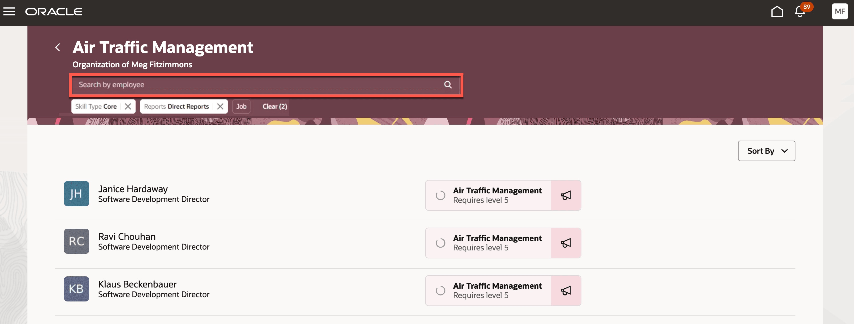Click the ORACLE logo in the header
The width and height of the screenshot is (868, 324).
click(x=54, y=11)
